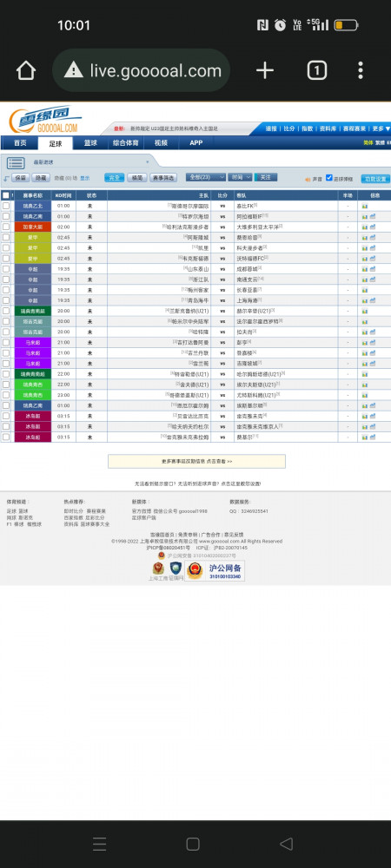Image resolution: width=391 pixels, height=868 pixels.
Task: Tap the Android home square button
Action: click(193, 844)
